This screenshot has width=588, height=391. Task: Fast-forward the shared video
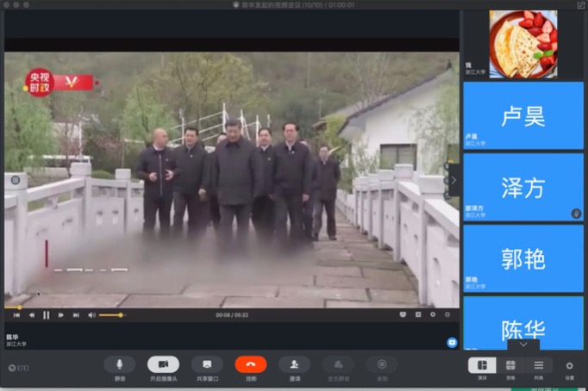[60, 315]
